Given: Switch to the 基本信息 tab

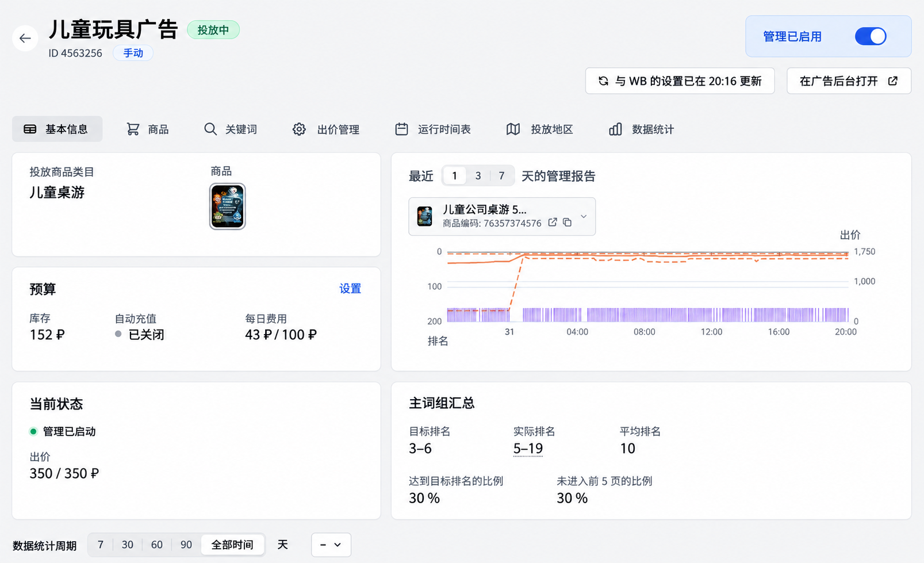Looking at the screenshot, I should click(57, 129).
